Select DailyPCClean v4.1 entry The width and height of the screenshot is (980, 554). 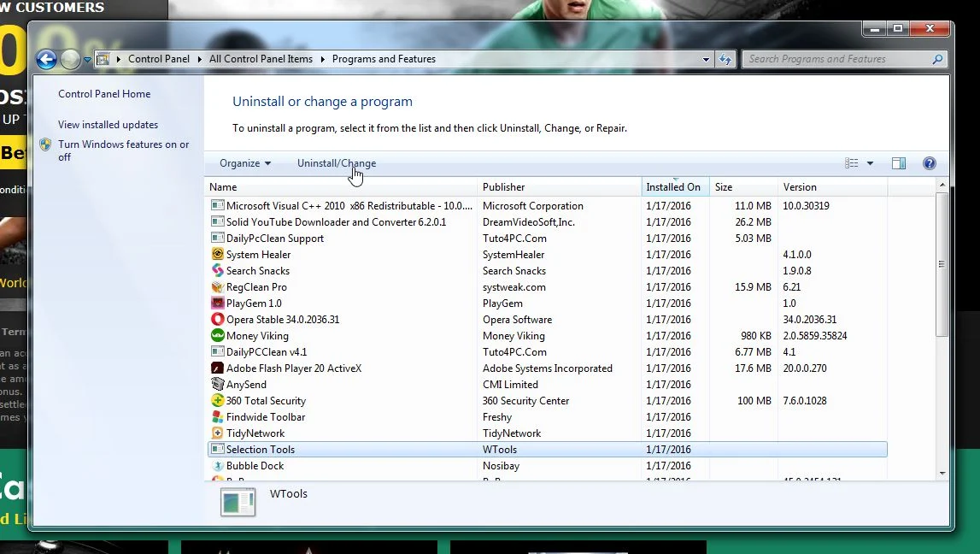pyautogui.click(x=267, y=352)
